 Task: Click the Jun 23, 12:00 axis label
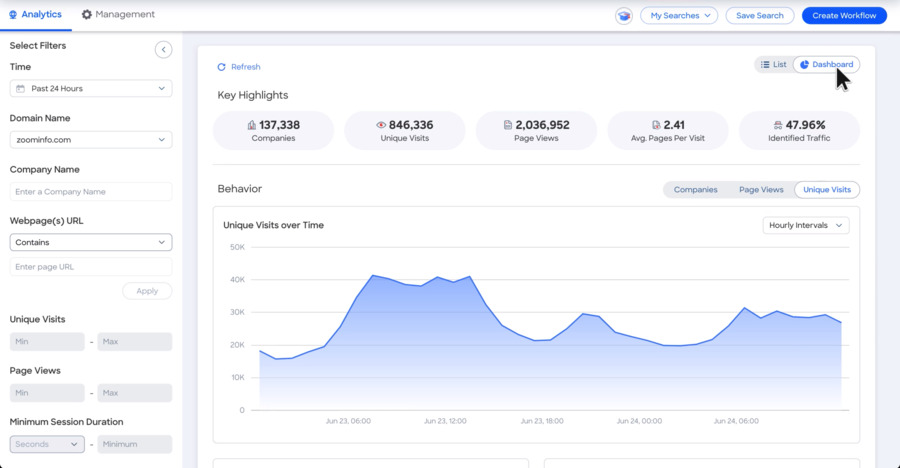[445, 421]
